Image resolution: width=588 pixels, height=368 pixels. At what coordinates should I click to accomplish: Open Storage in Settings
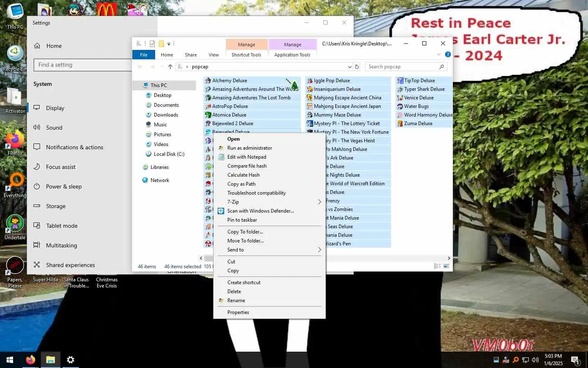(56, 206)
